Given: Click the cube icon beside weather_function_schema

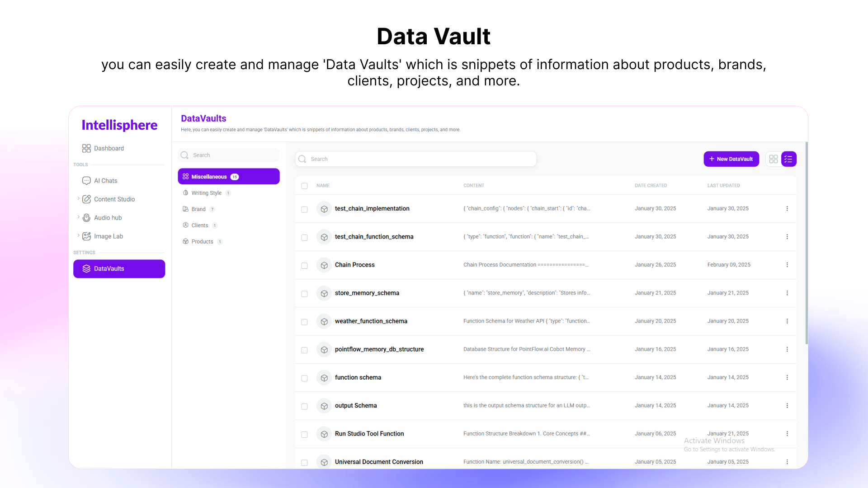Looking at the screenshot, I should [x=324, y=322].
